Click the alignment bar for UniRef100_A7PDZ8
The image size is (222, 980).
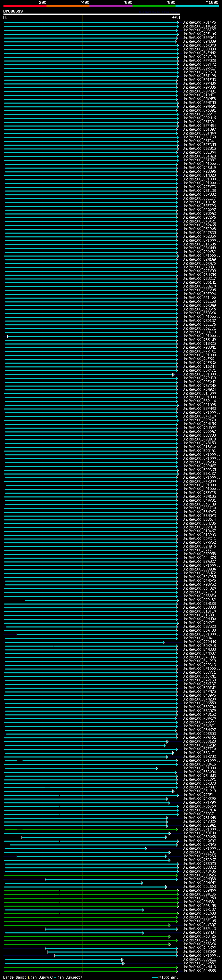click(x=91, y=61)
